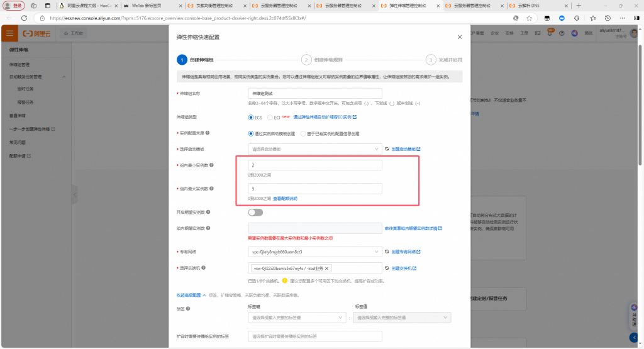The width and height of the screenshot is (644, 349).
Task: Click the browser refresh button
Action: (x=23, y=18)
